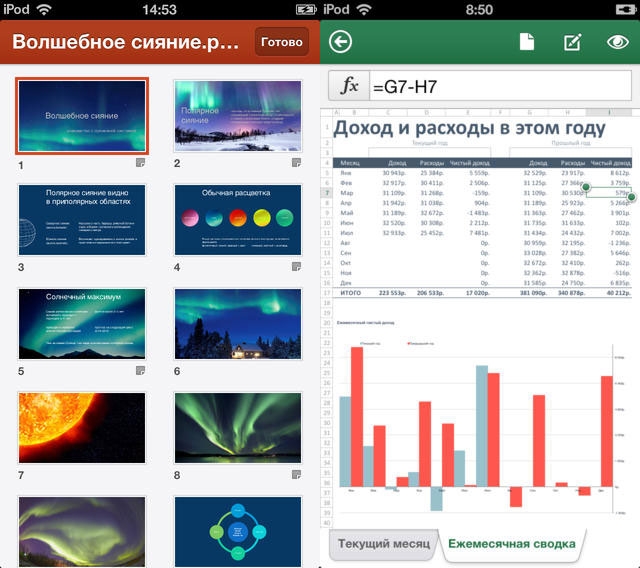The width and height of the screenshot is (640, 568).
Task: Select the Обычная расцветка slide thumbnail
Action: click(237, 219)
